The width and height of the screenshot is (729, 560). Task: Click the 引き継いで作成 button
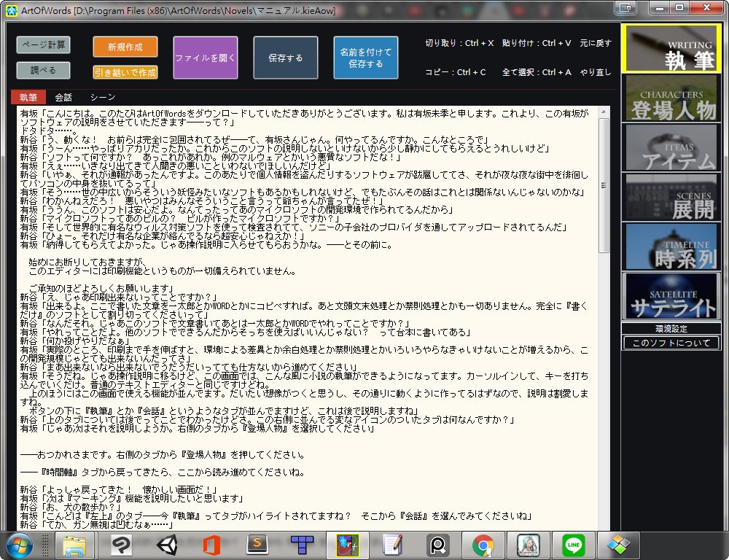pos(125,72)
